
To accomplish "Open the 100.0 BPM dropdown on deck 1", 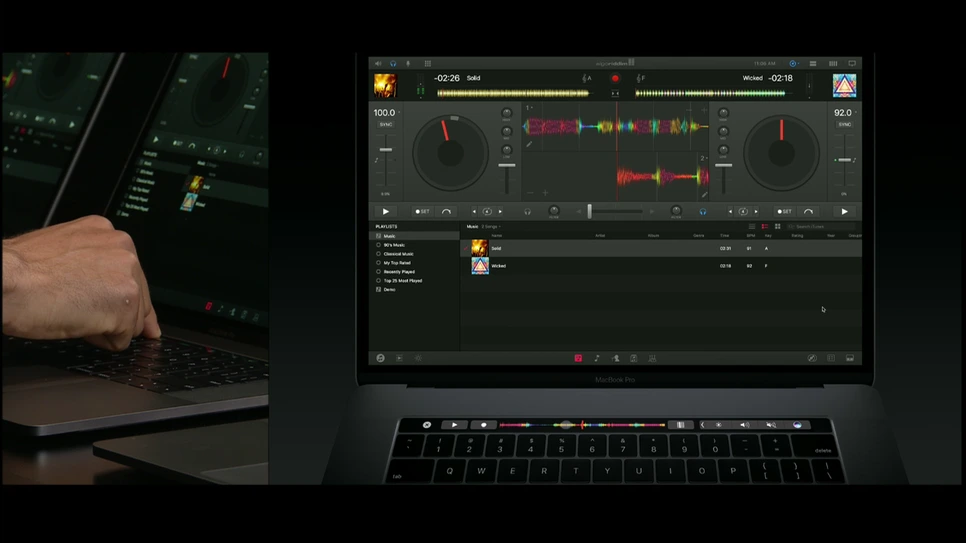I will pyautogui.click(x=387, y=113).
